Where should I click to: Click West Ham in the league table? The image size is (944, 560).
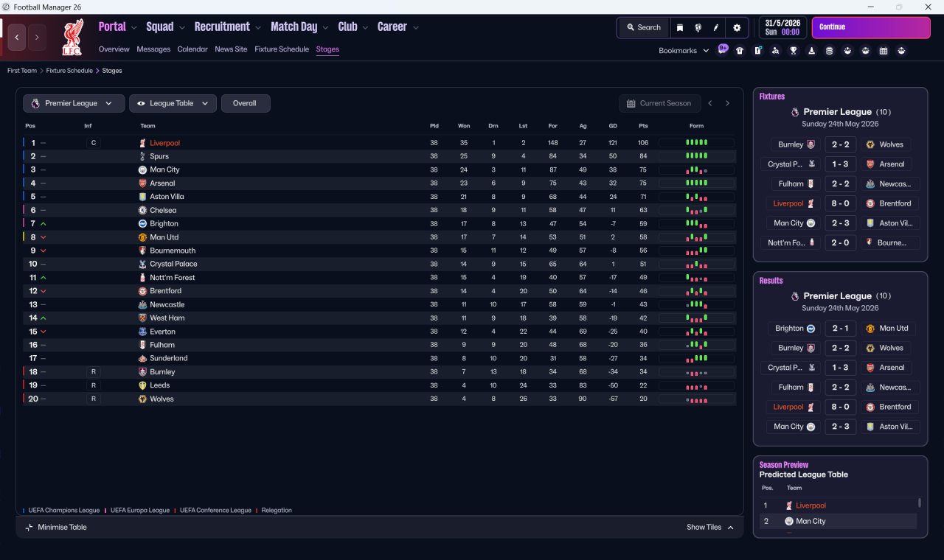pyautogui.click(x=167, y=318)
